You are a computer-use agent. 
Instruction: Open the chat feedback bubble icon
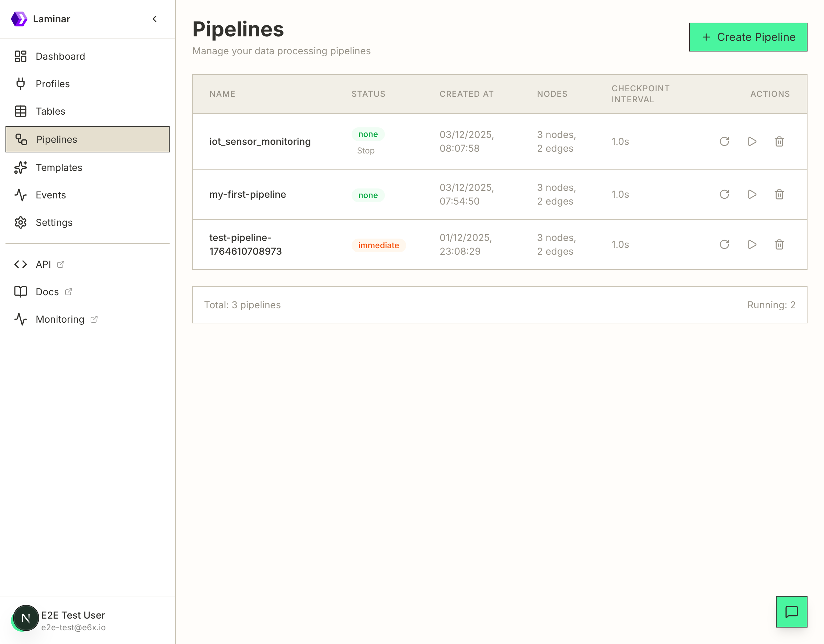pos(791,611)
